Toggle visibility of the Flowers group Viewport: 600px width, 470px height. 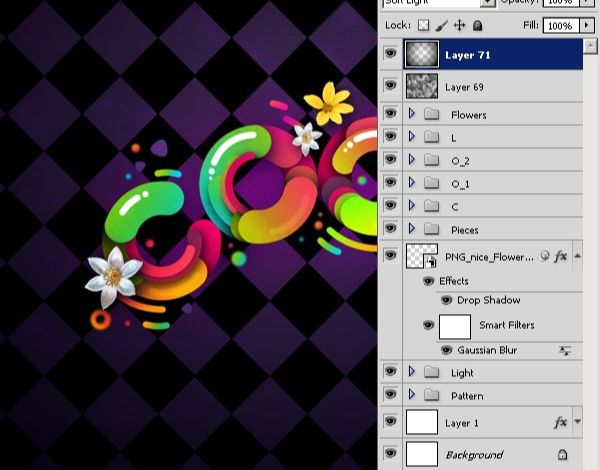pos(390,113)
